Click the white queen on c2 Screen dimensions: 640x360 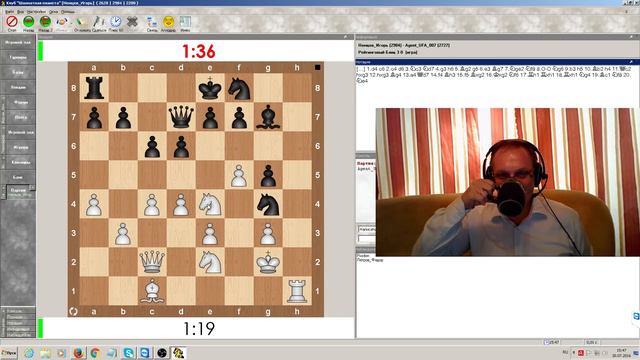[x=152, y=262]
